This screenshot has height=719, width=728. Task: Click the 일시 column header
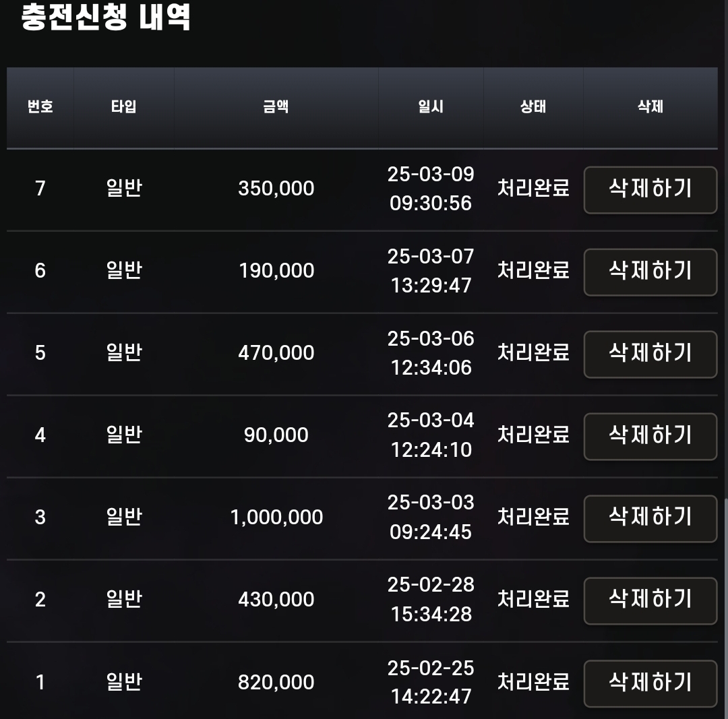click(x=431, y=107)
